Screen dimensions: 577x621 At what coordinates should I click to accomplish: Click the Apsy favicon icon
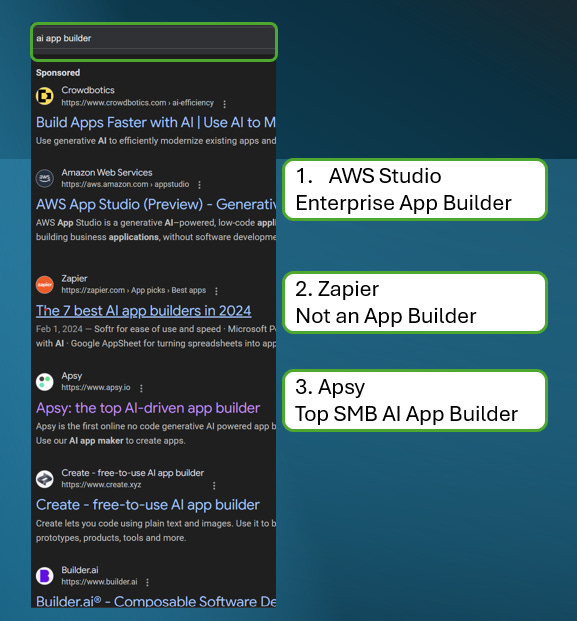coord(45,382)
